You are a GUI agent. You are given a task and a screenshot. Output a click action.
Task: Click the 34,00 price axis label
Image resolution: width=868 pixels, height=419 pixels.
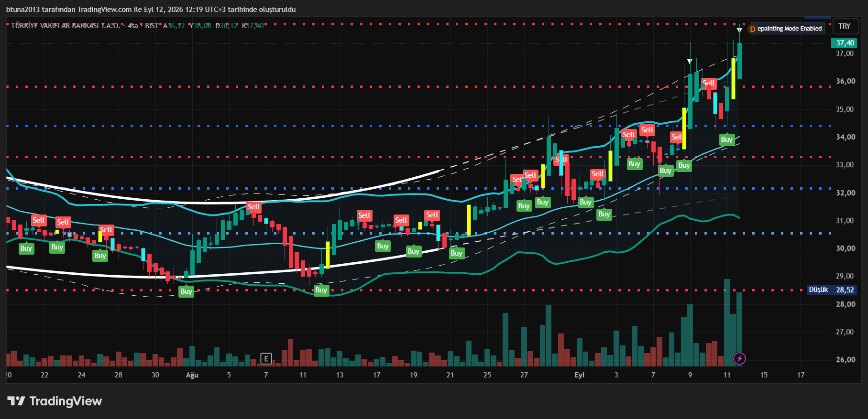845,137
